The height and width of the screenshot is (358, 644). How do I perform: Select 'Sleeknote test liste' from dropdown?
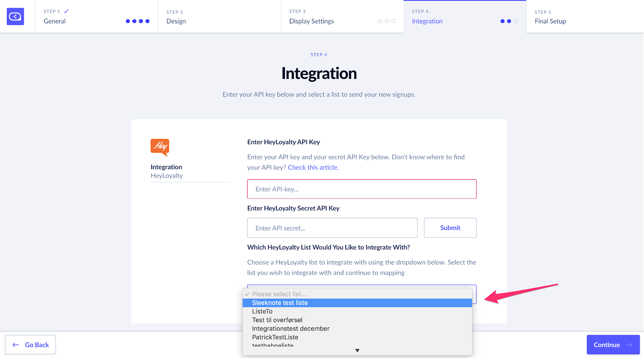357,303
